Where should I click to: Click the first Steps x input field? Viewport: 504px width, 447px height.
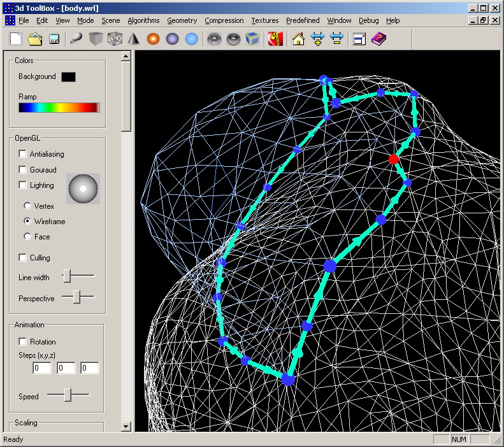42,368
